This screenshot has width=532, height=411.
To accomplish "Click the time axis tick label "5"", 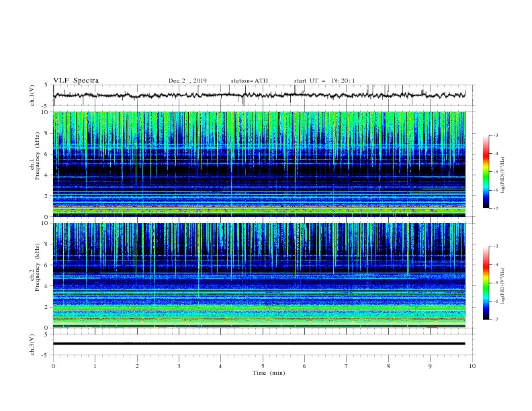I will coord(263,366).
